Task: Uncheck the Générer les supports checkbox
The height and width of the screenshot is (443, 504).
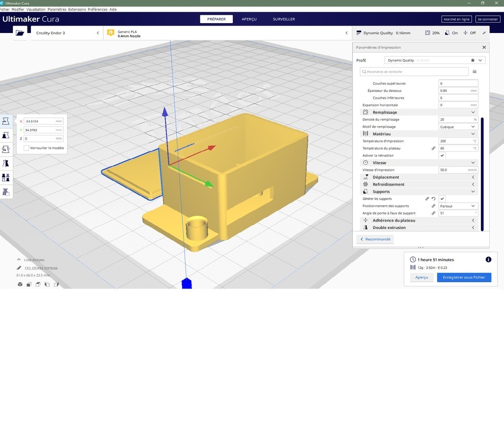Action: click(x=442, y=199)
